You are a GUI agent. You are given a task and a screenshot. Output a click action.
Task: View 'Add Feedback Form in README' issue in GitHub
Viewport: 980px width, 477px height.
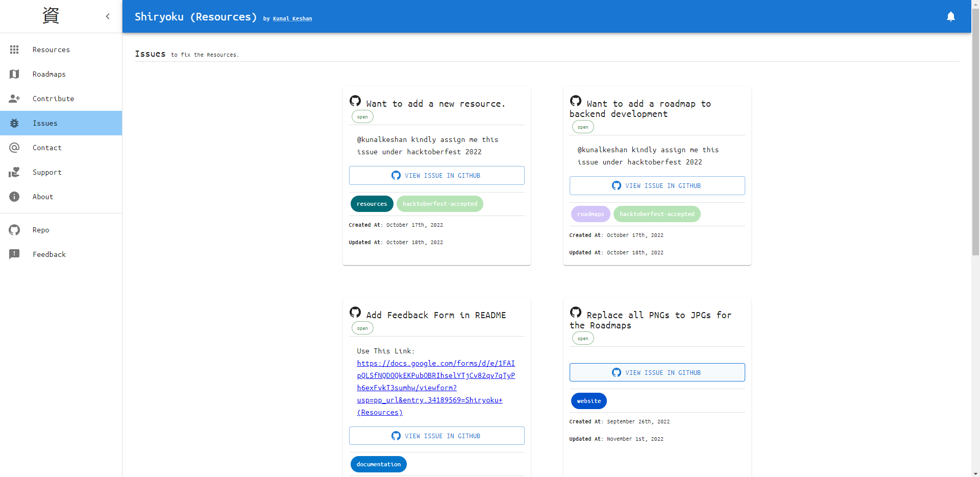click(x=437, y=436)
